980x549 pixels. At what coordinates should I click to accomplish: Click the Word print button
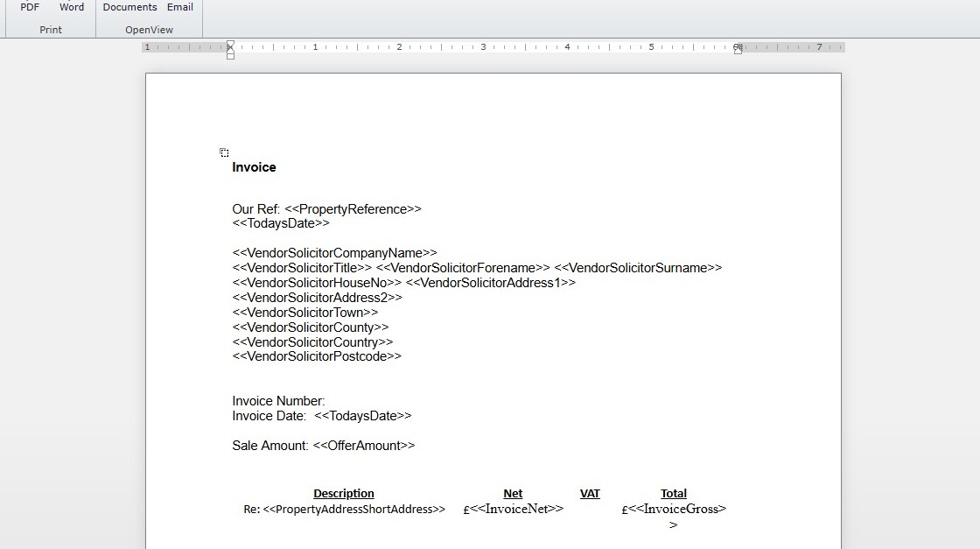click(x=71, y=8)
